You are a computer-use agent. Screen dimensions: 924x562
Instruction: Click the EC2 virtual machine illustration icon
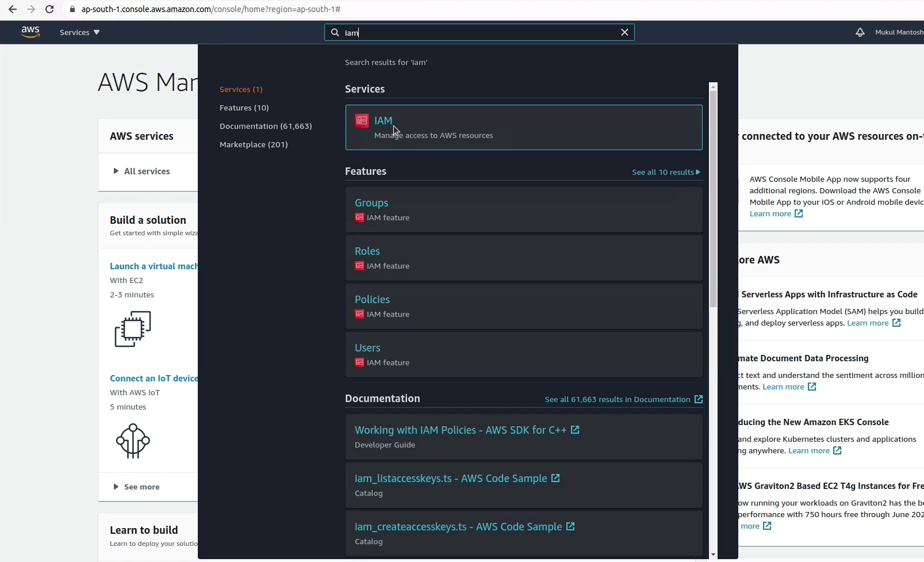point(133,328)
